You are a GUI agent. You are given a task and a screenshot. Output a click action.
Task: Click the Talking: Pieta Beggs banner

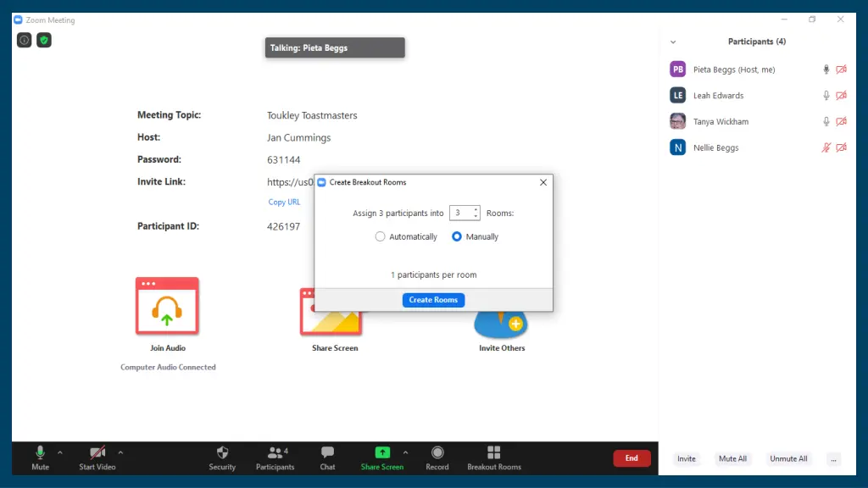[x=335, y=47]
